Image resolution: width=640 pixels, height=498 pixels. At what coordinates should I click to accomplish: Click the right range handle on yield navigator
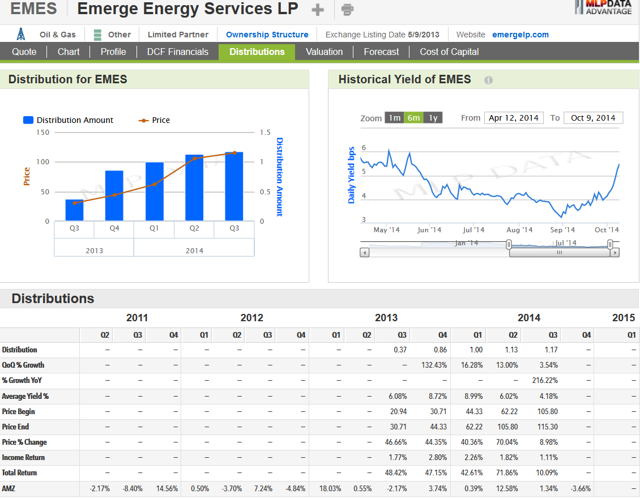coord(610,245)
